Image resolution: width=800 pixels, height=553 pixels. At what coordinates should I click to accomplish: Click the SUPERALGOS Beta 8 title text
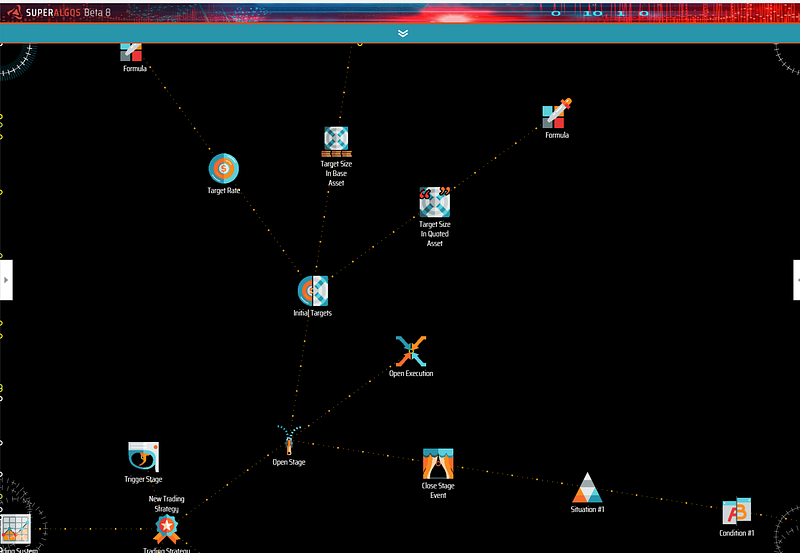coord(68,12)
